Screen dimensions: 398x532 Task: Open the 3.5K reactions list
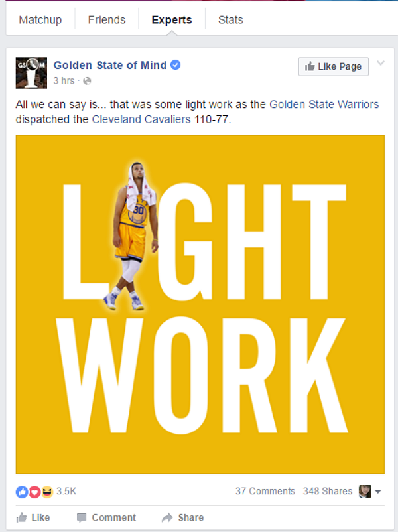tap(66, 492)
